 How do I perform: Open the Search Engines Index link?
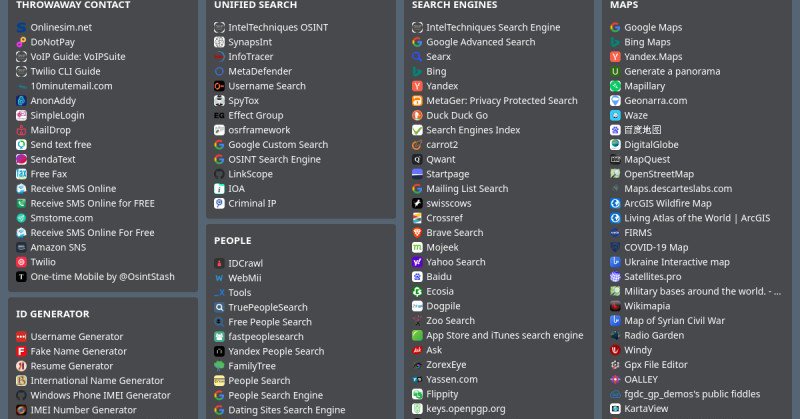473,130
